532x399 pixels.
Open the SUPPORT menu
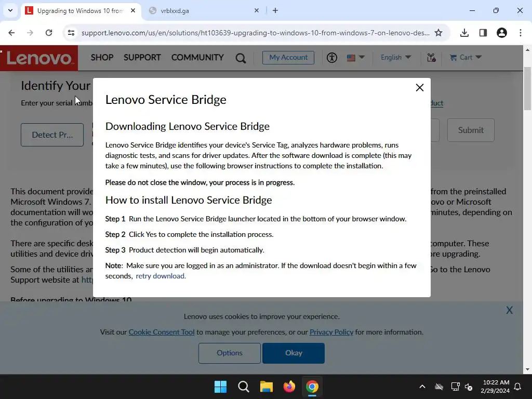point(142,57)
